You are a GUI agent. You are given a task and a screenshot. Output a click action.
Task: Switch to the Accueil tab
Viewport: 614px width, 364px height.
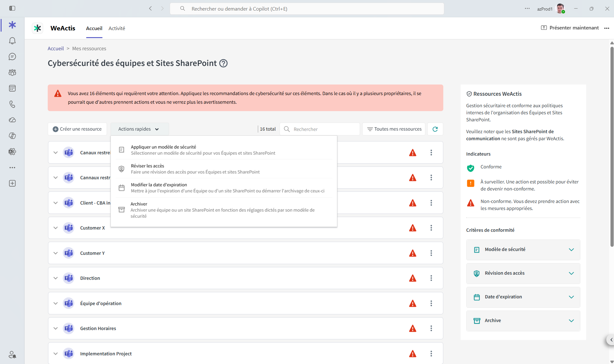(x=94, y=28)
